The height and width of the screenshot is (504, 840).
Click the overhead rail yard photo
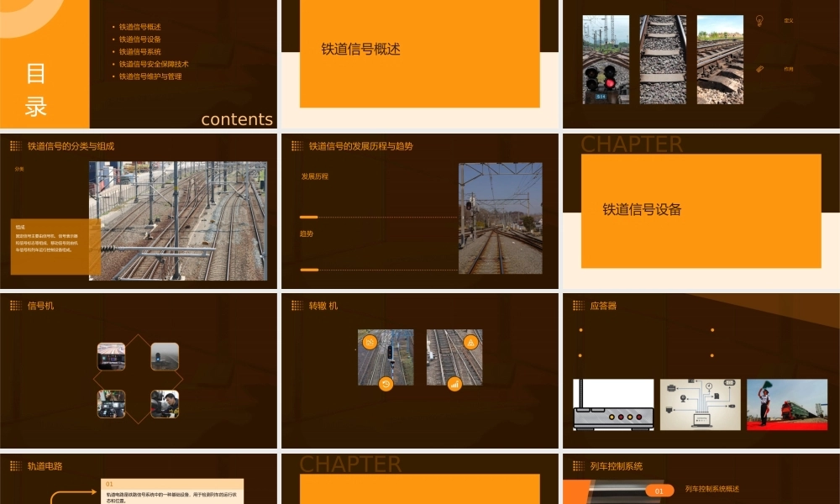pos(178,221)
